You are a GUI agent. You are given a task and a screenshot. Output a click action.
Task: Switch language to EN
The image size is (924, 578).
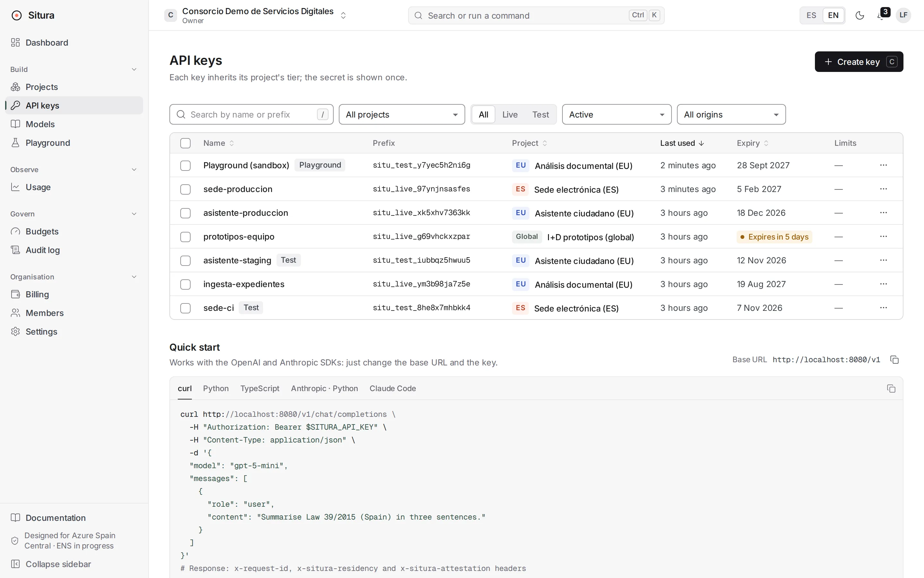coord(833,15)
